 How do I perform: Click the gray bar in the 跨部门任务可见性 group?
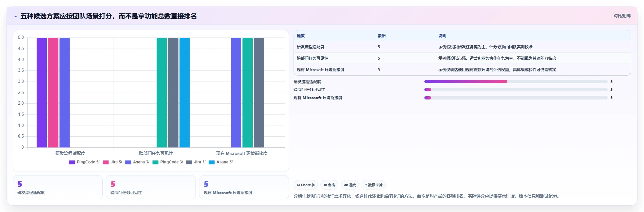click(173, 93)
